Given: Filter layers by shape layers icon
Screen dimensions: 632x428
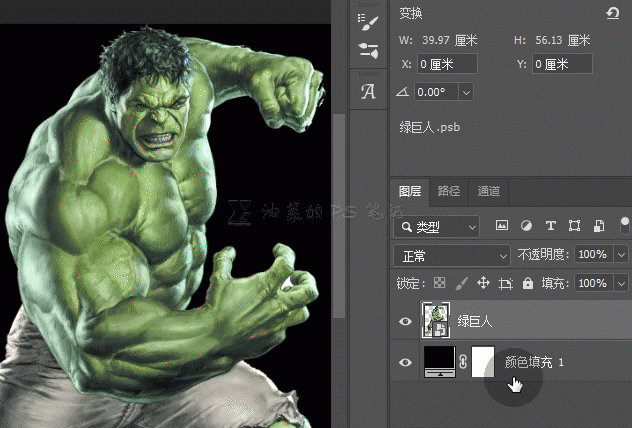Looking at the screenshot, I should click(574, 226).
